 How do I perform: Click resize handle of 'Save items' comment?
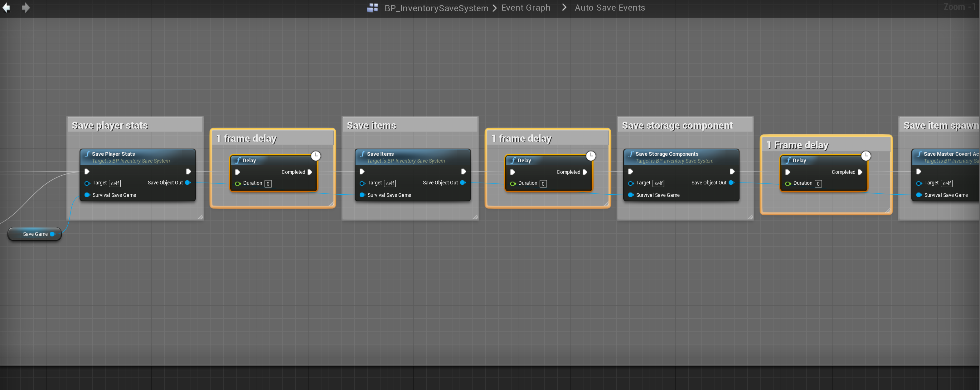tap(475, 217)
